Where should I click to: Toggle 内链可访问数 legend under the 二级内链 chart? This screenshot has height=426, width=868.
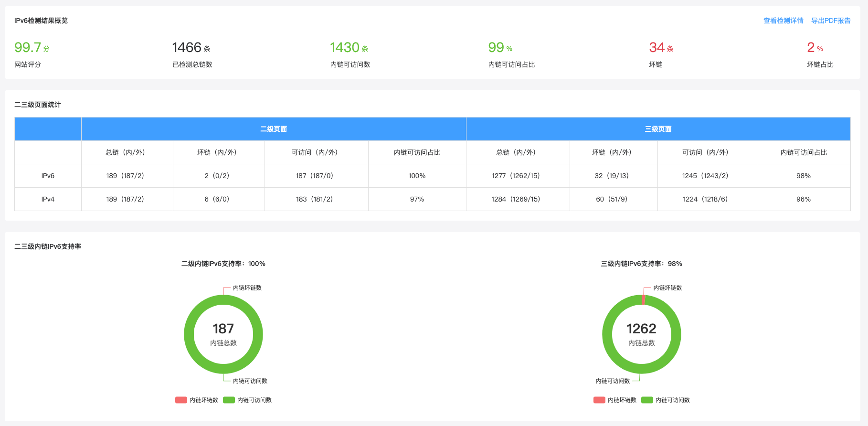coord(248,400)
